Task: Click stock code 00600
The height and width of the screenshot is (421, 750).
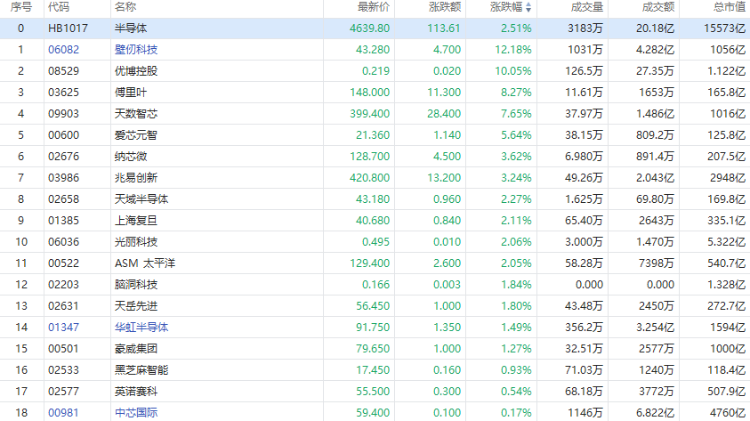Action: [64, 135]
